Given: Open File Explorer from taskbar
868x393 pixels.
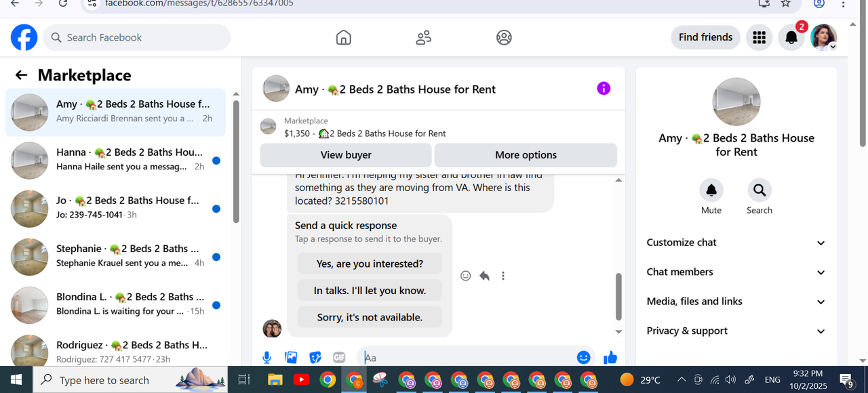Looking at the screenshot, I should [275, 380].
